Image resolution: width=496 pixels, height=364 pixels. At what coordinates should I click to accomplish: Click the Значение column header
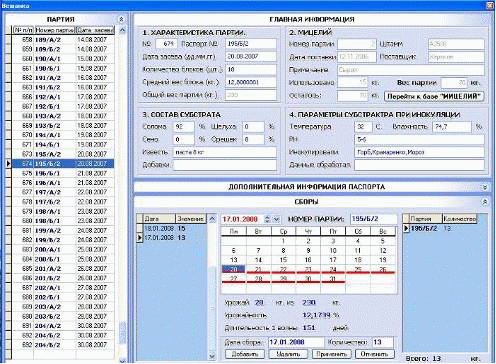[x=190, y=219]
